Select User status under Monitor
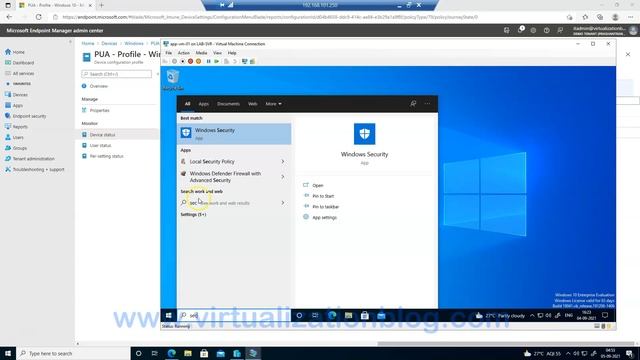Viewport: 640px width, 360px height. point(100,145)
